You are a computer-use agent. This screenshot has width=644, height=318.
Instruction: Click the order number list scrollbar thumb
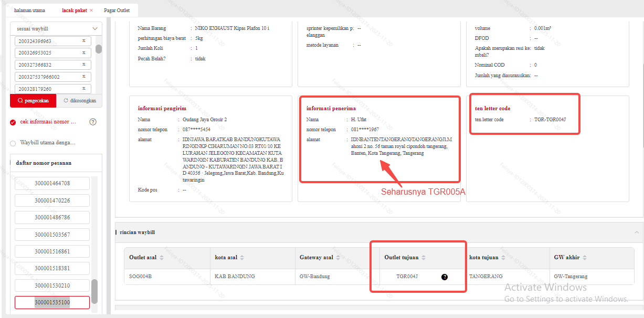click(94, 292)
